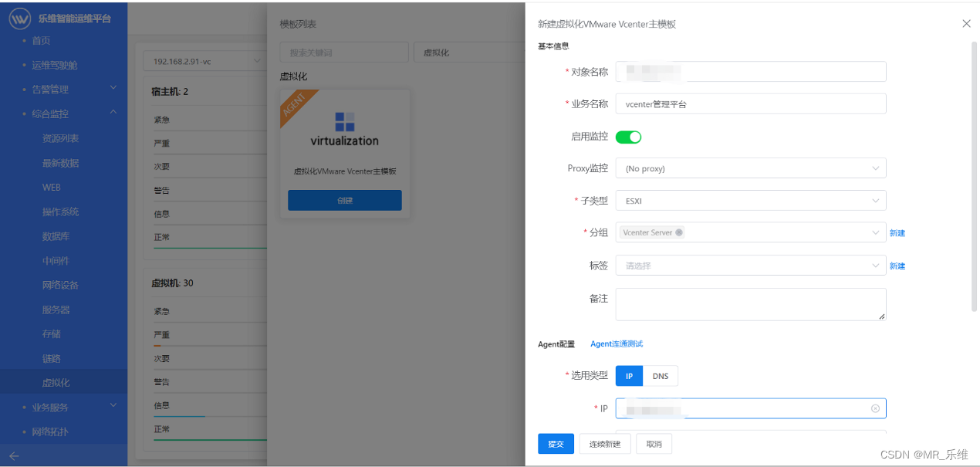Click the platform logo icon in sidebar header

coord(20,18)
